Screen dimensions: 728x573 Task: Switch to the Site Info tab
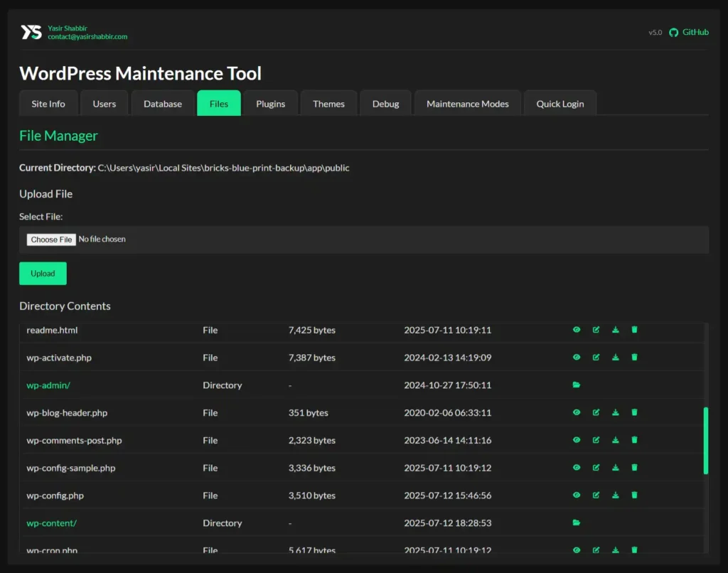48,104
